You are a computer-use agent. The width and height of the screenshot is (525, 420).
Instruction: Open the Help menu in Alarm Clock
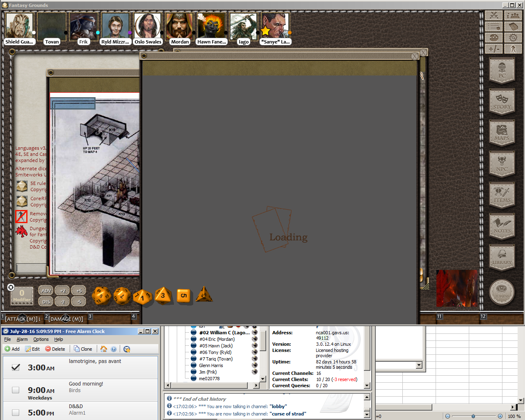tap(59, 339)
